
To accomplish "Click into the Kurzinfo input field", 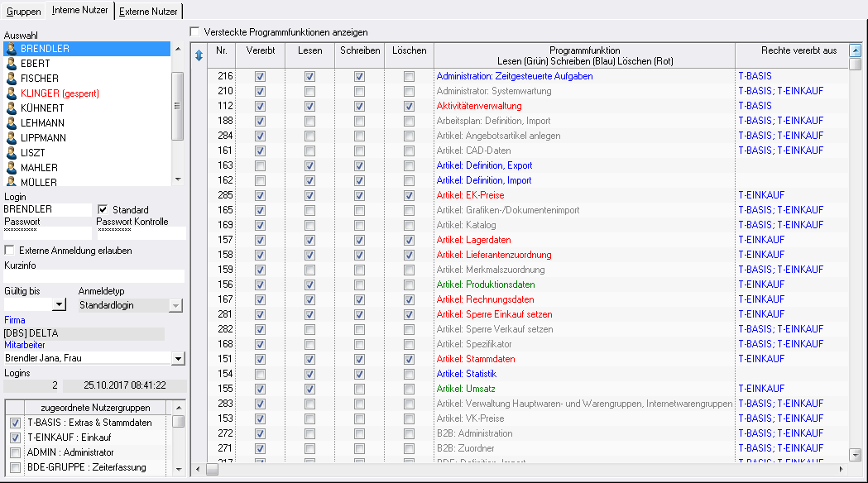I will pos(94,276).
